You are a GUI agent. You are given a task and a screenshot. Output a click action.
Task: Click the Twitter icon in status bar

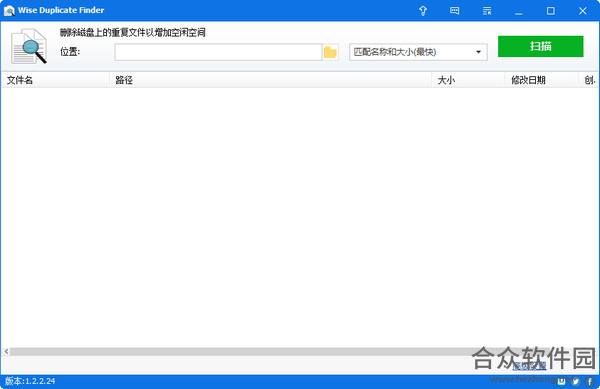[576, 381]
